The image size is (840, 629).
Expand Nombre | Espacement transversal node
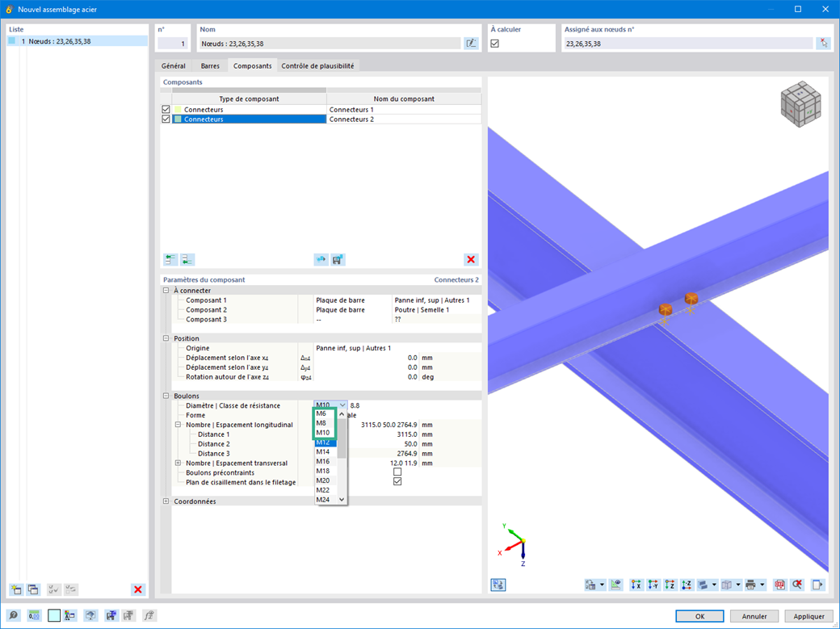[178, 463]
